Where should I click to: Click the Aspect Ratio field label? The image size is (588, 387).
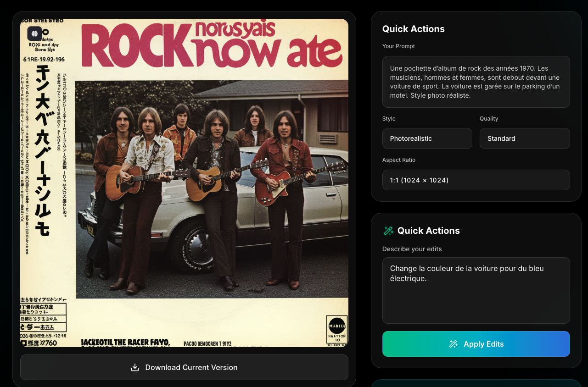(x=398, y=160)
